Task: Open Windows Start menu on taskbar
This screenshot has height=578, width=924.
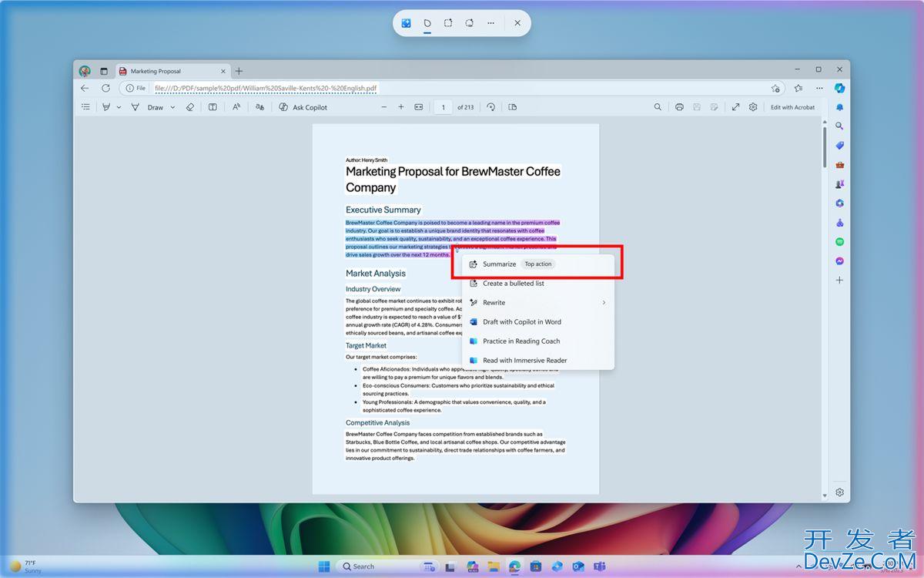Action: (324, 566)
